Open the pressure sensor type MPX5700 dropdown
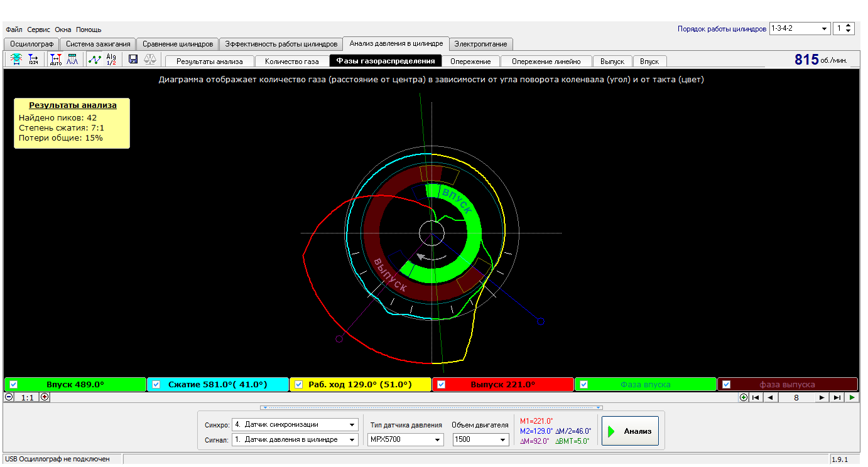Image resolution: width=868 pixels, height=467 pixels. pyautogui.click(x=406, y=439)
